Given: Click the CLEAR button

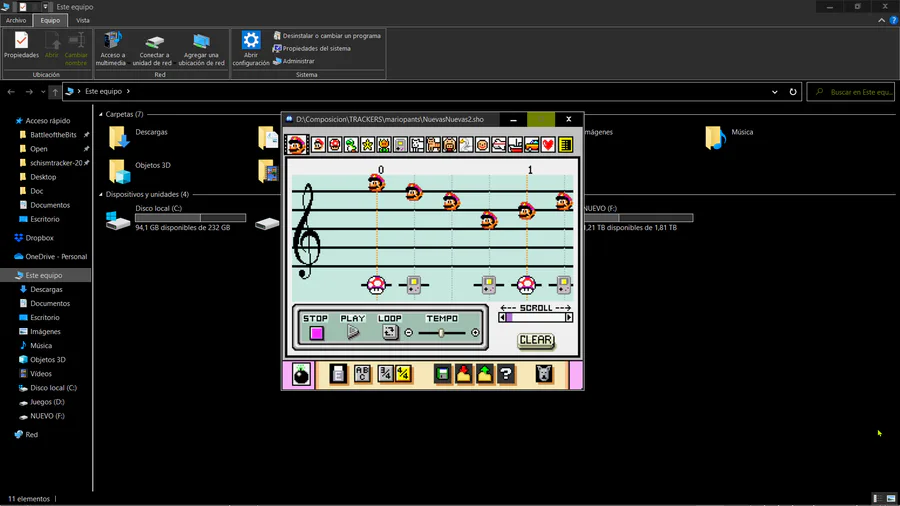Looking at the screenshot, I should pyautogui.click(x=536, y=340).
